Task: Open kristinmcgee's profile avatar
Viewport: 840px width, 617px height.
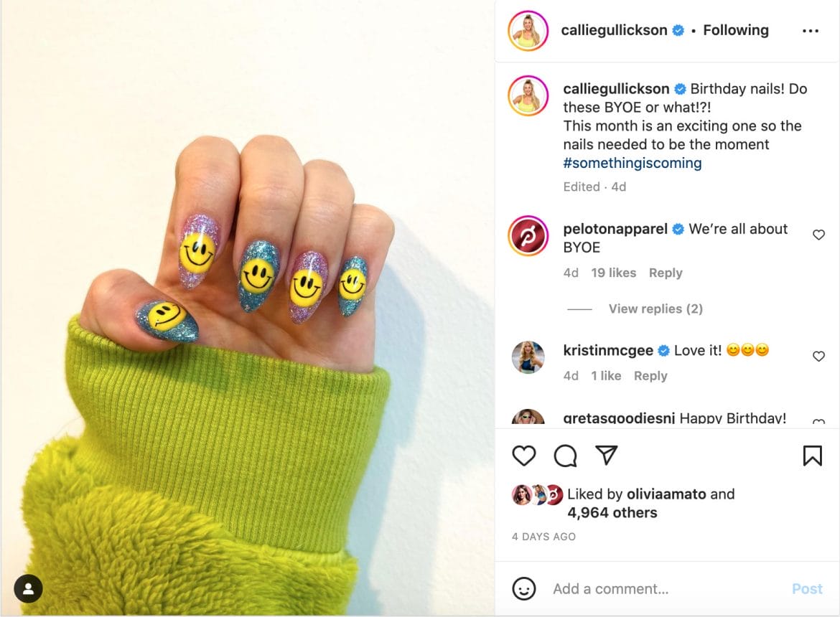Action: [x=528, y=357]
